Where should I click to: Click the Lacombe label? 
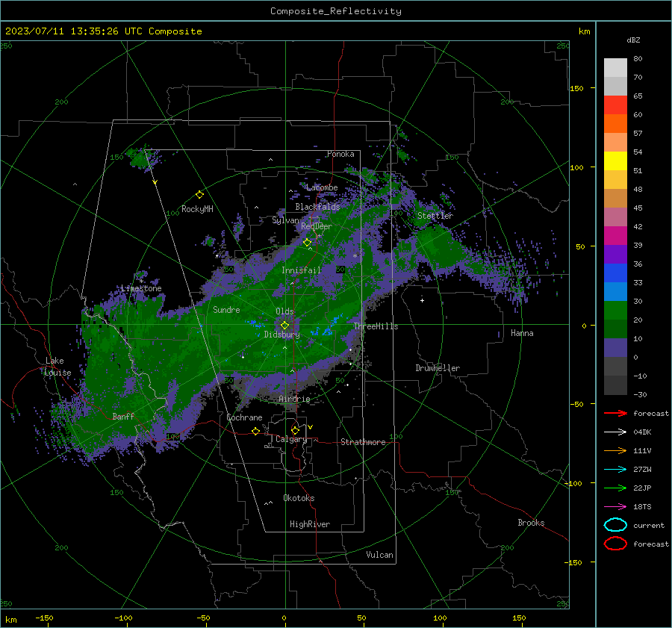[x=322, y=187]
